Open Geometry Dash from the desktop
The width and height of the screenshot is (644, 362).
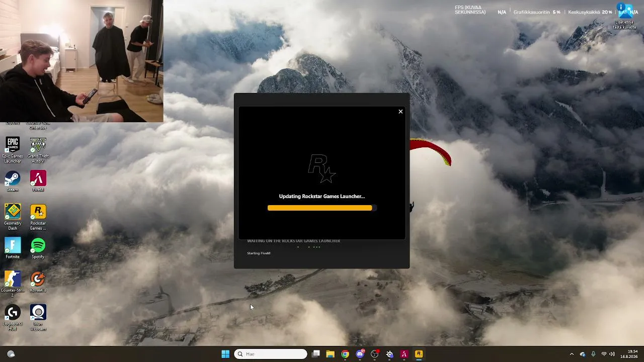click(x=13, y=217)
